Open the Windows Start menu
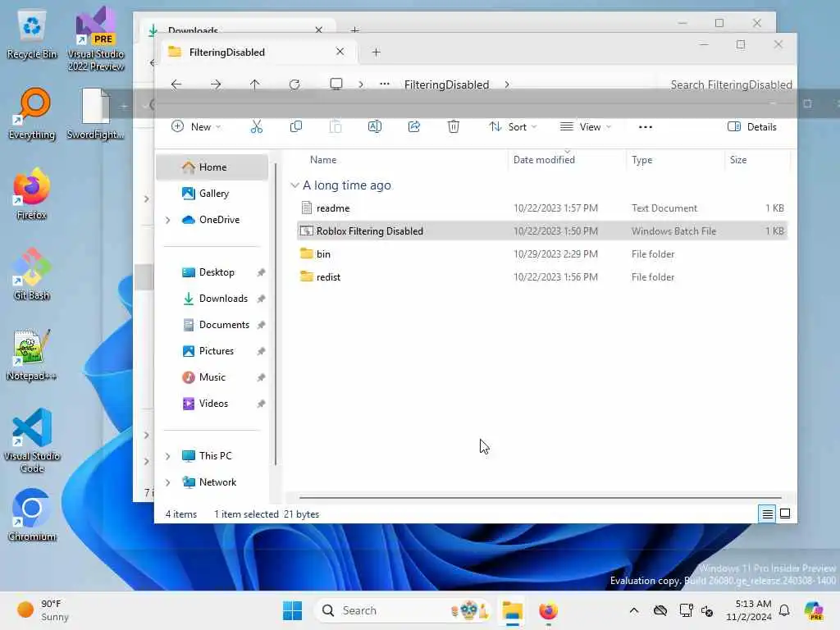This screenshot has width=840, height=630. point(292,610)
